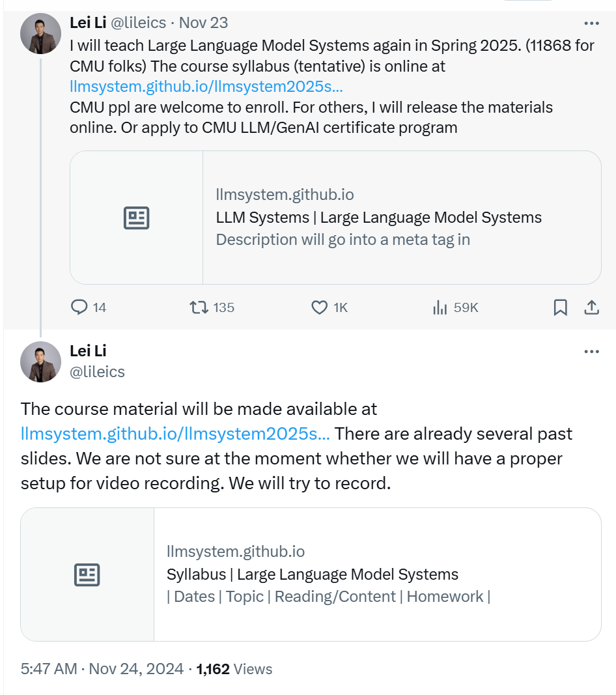Open Lei Li's avatar on the reply
The image size is (616, 695).
click(x=41, y=362)
